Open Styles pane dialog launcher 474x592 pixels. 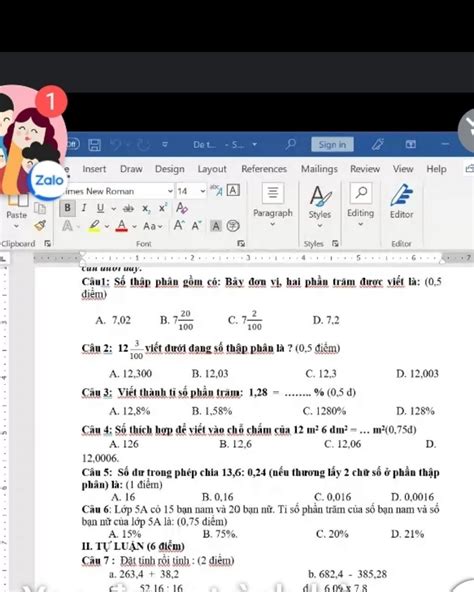point(335,244)
